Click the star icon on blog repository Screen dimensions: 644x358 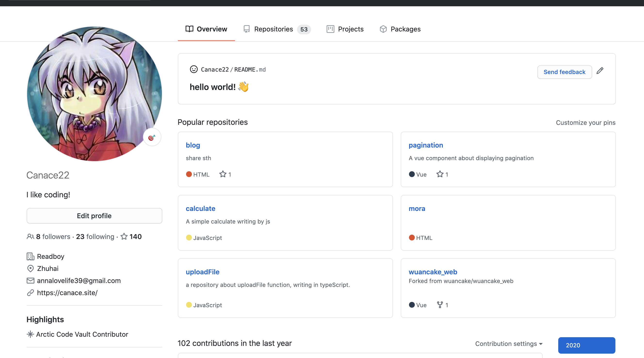click(222, 174)
